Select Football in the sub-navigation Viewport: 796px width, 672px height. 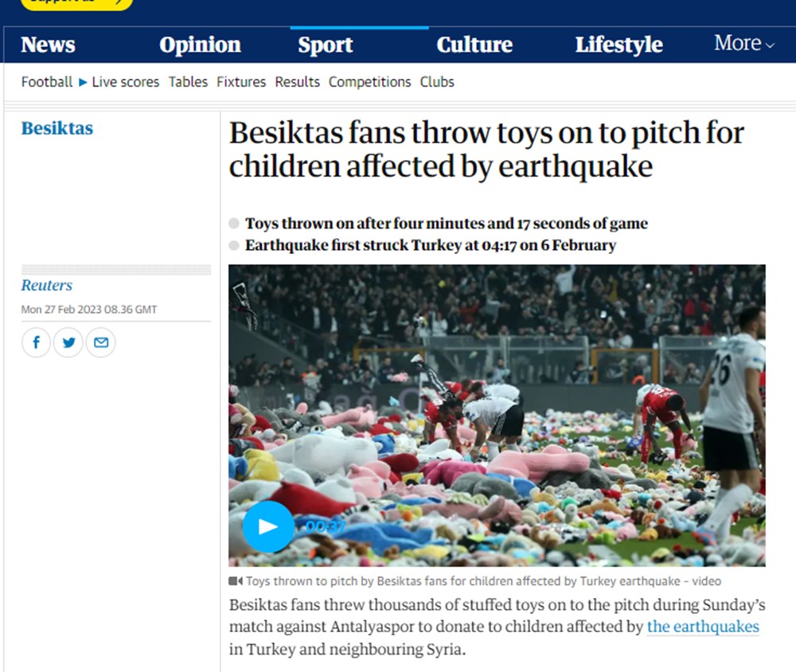(x=46, y=82)
